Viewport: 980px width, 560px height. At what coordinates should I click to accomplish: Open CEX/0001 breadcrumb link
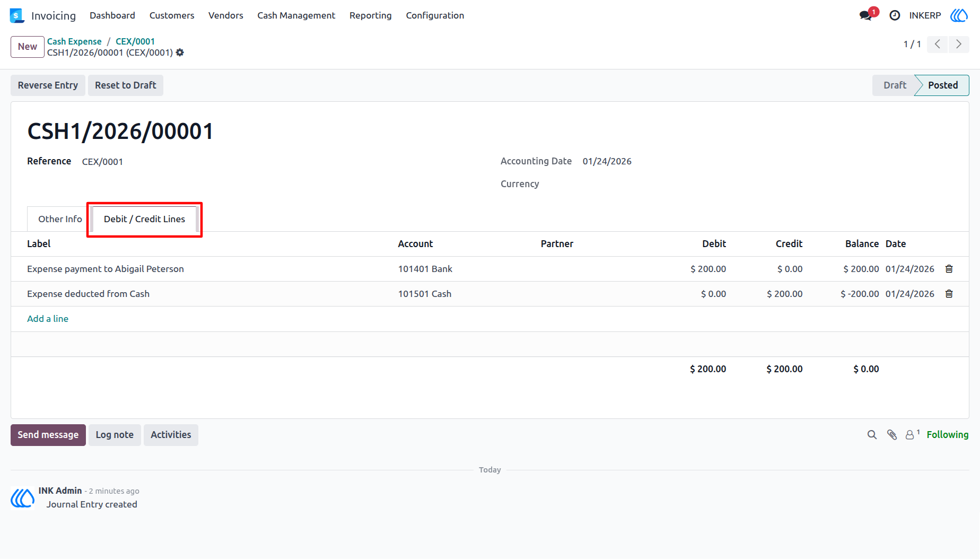(135, 41)
